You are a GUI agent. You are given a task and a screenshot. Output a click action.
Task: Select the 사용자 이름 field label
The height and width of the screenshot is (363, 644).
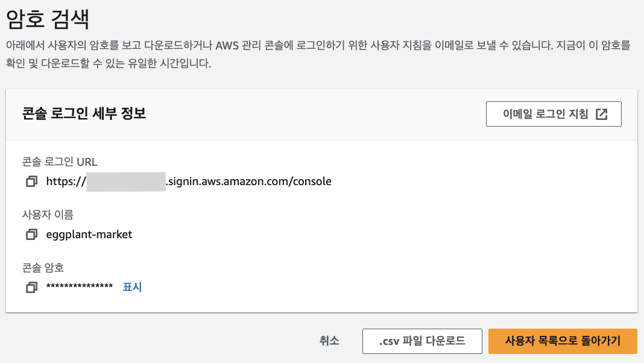coord(48,215)
